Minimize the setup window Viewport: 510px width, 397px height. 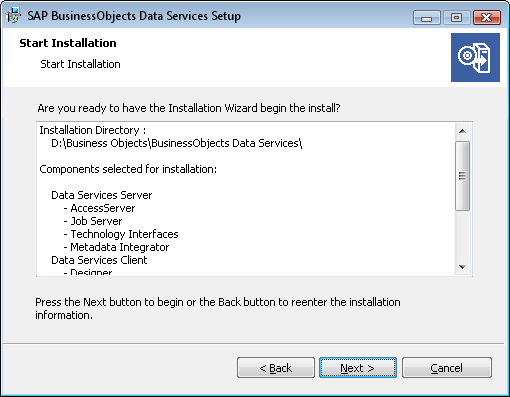pos(427,17)
